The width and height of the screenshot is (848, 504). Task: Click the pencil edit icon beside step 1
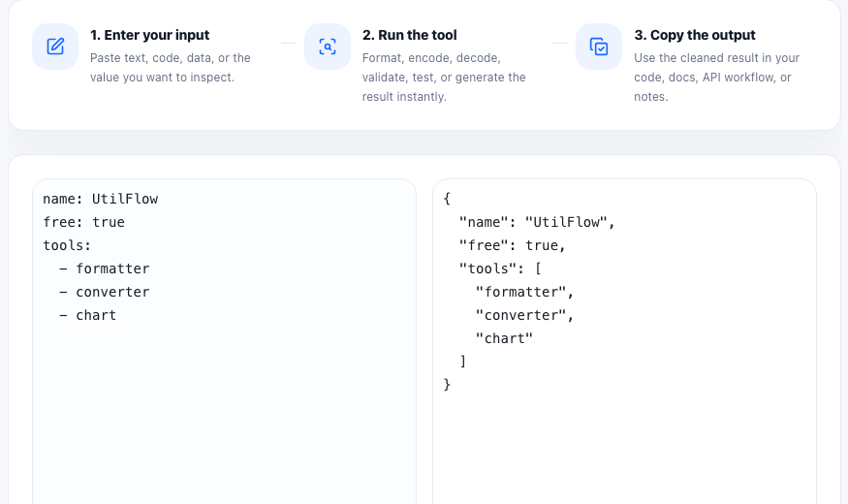pos(55,47)
